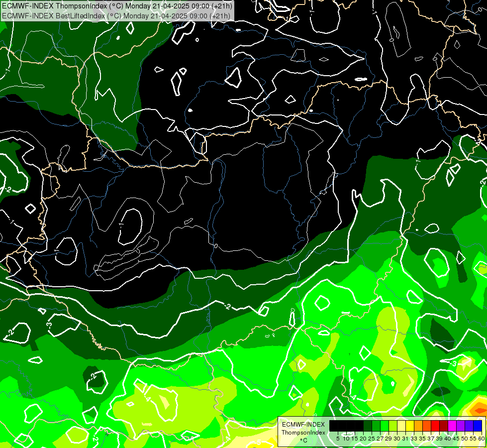The height and width of the screenshot is (448, 487).
Task: Click the dark red 39-40 legend swatch
Action: (444, 426)
